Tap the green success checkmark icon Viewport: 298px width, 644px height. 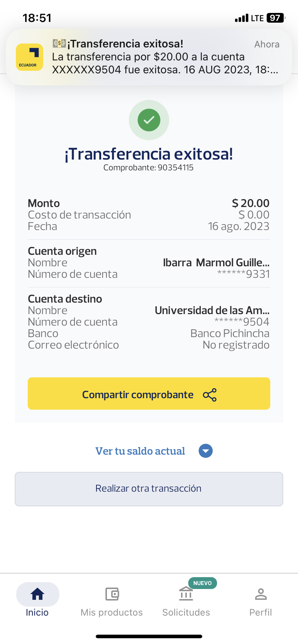(x=149, y=120)
